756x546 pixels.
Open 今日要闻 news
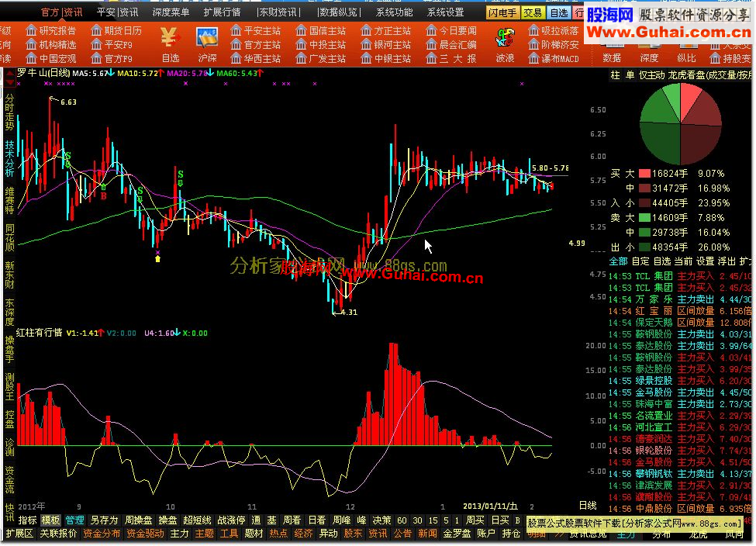451,31
